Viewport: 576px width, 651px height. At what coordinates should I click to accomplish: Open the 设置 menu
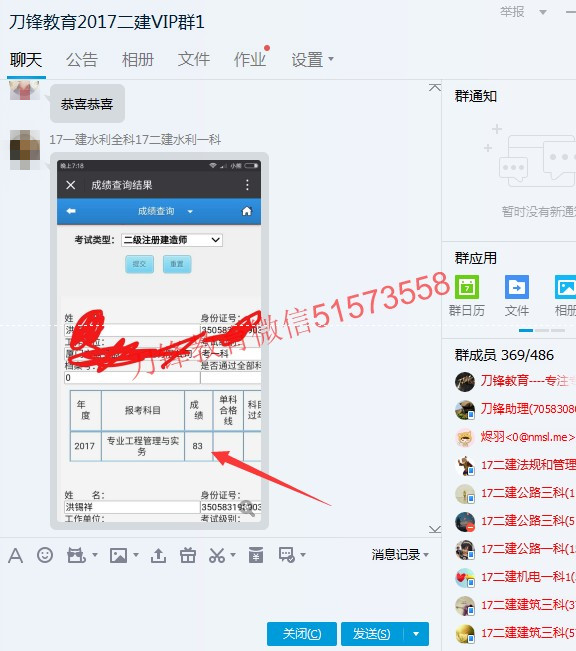tap(312, 60)
